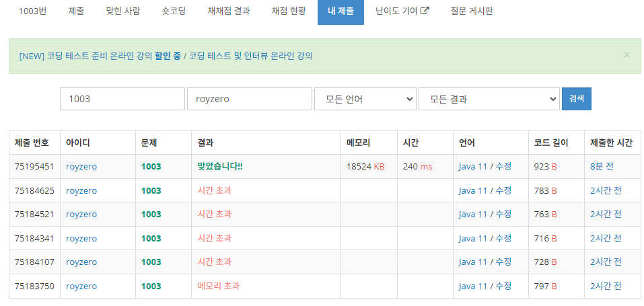Click the blue 검색 button

(577, 99)
